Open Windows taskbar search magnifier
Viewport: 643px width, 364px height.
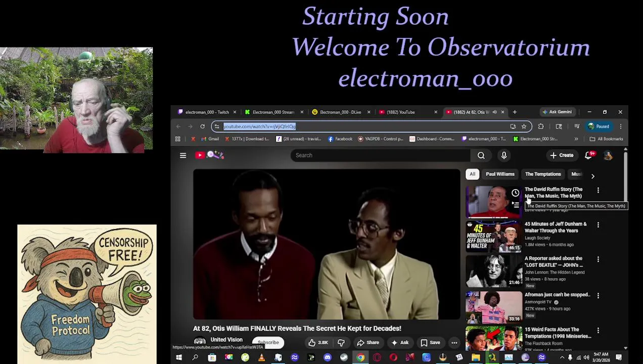point(195,358)
